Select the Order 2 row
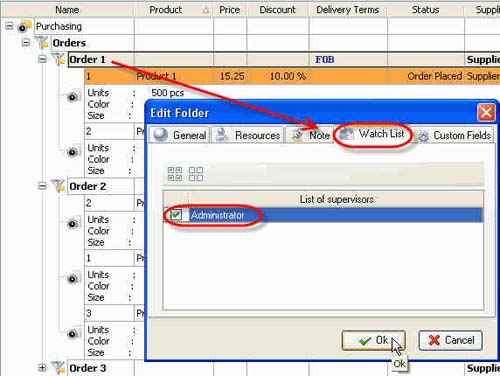500x376 pixels. [88, 186]
